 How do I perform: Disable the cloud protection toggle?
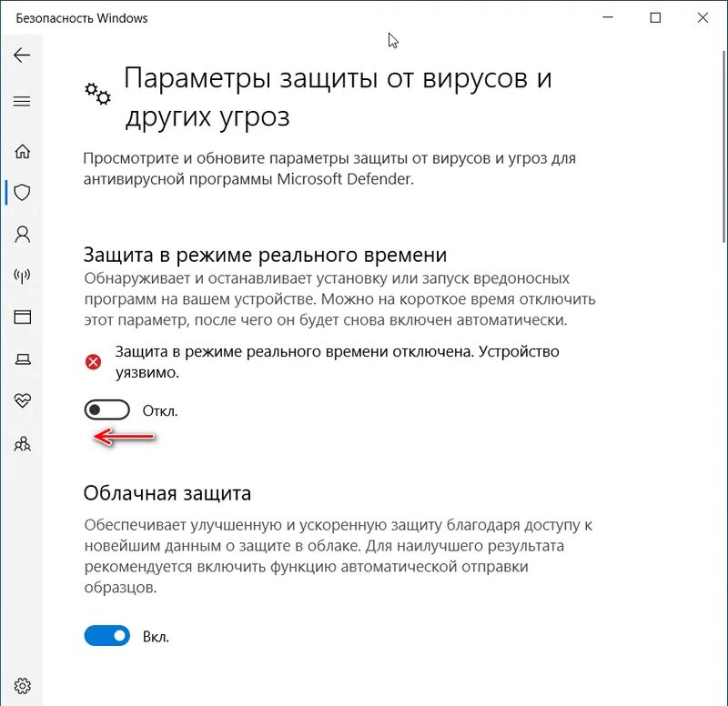(x=106, y=635)
